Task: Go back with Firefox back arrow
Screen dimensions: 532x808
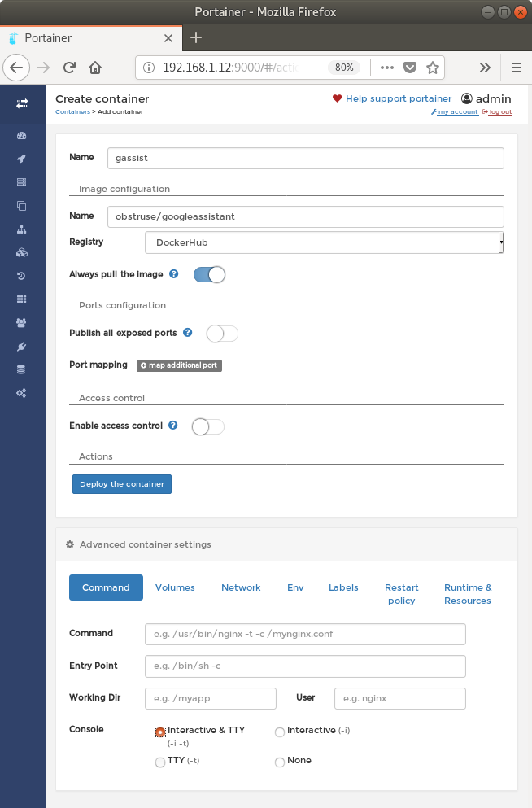Action: (16, 68)
